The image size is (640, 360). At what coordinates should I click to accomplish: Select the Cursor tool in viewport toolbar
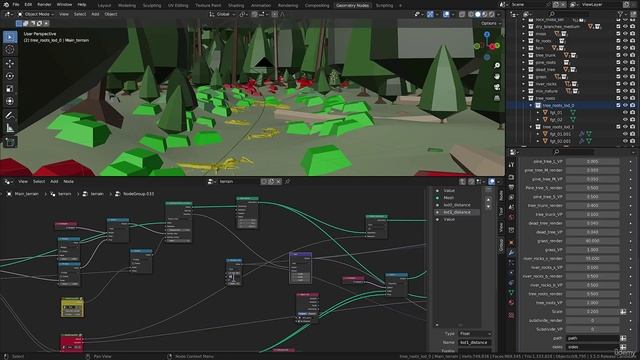coord(10,50)
